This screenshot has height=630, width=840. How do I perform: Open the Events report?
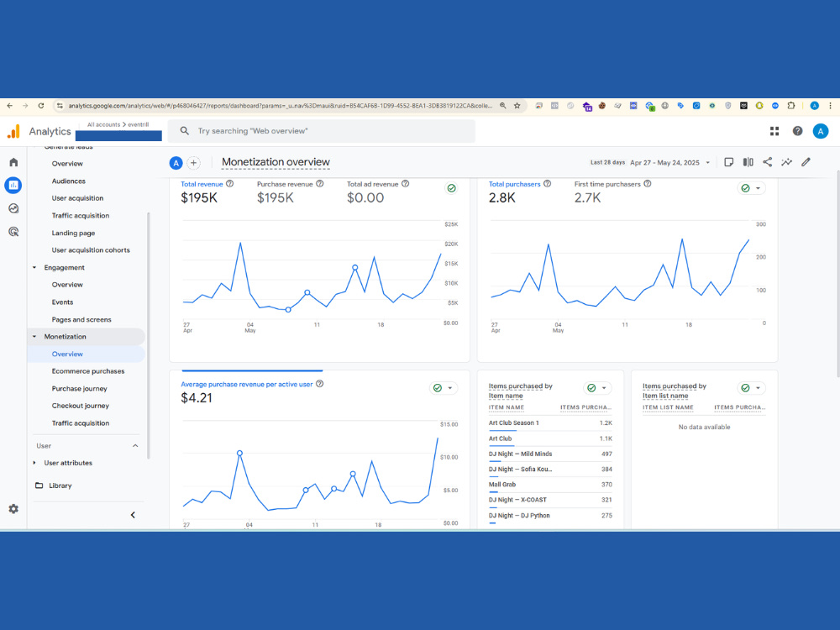[x=62, y=302]
